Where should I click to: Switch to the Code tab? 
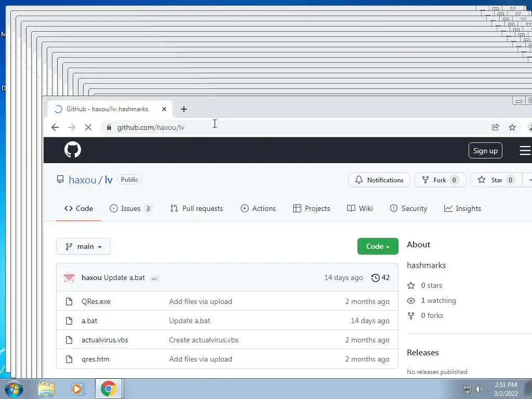(79, 208)
